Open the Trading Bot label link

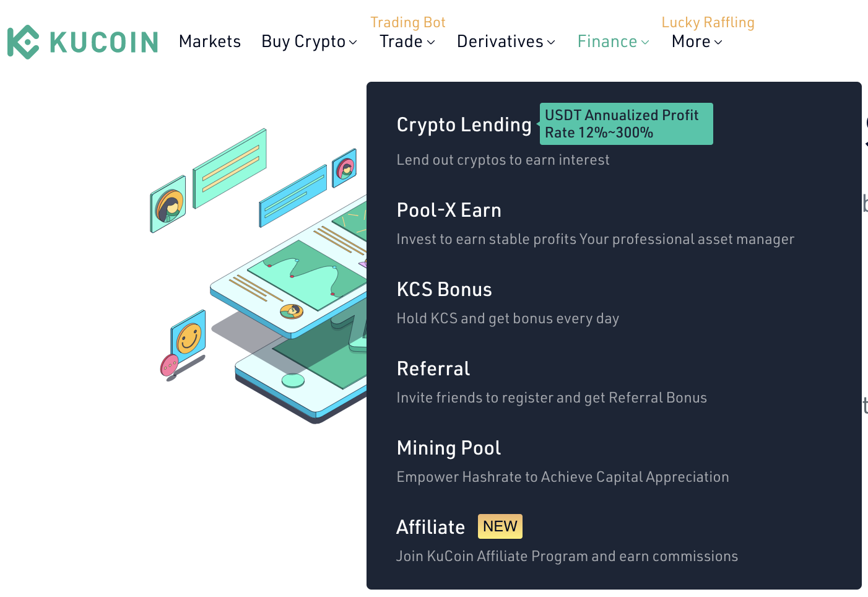tap(407, 22)
